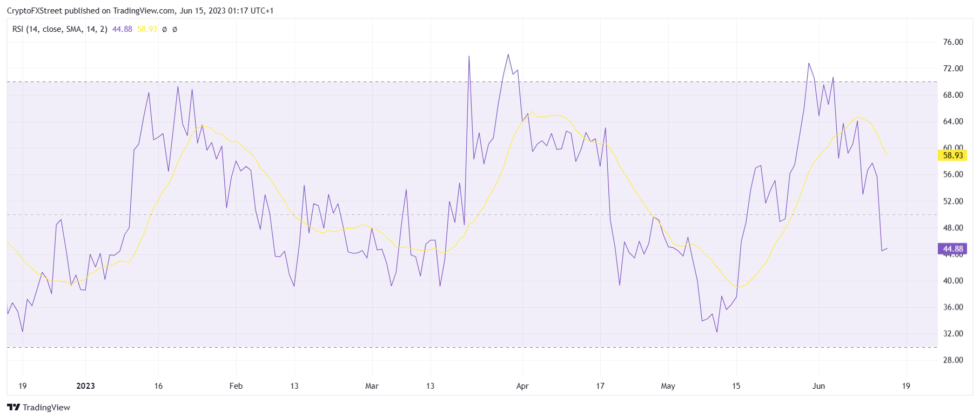
Task: Click the 48.00 value on the scale
Action: point(953,228)
